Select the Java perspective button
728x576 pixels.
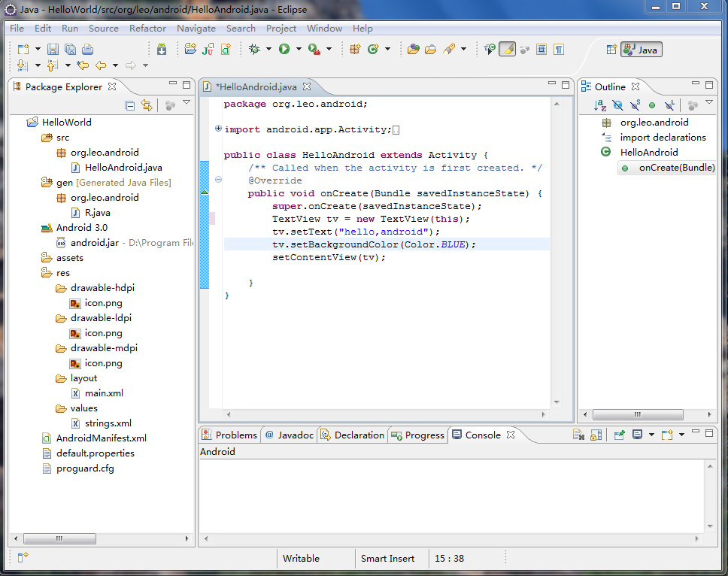coord(641,50)
